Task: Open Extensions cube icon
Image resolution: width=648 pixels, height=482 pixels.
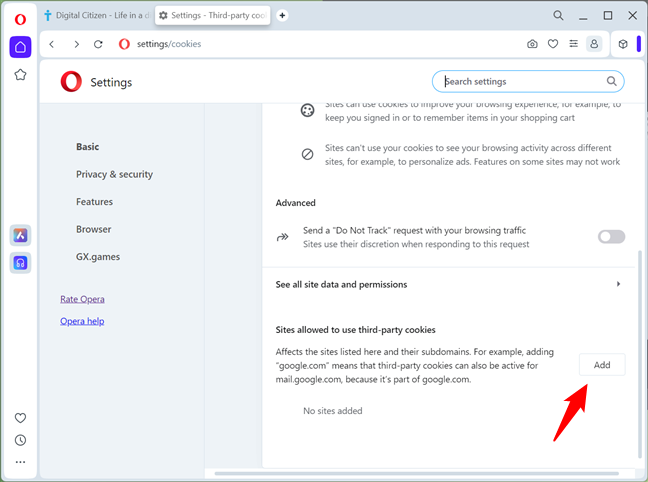Action: pyautogui.click(x=623, y=44)
